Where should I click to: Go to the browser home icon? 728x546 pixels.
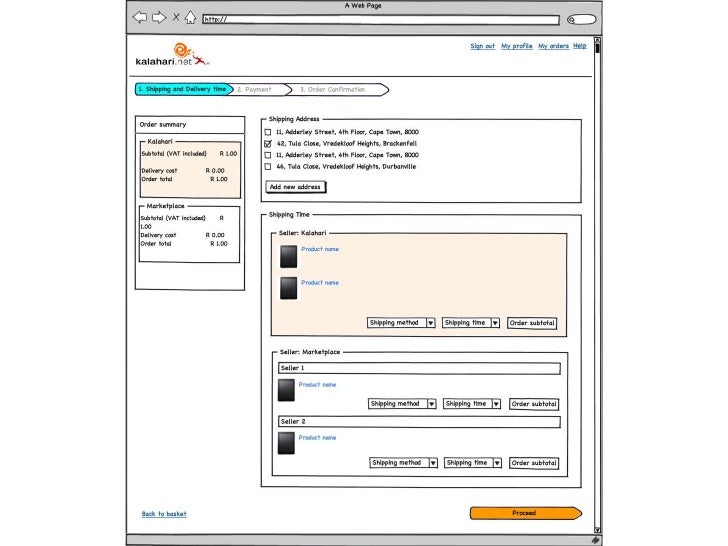190,18
